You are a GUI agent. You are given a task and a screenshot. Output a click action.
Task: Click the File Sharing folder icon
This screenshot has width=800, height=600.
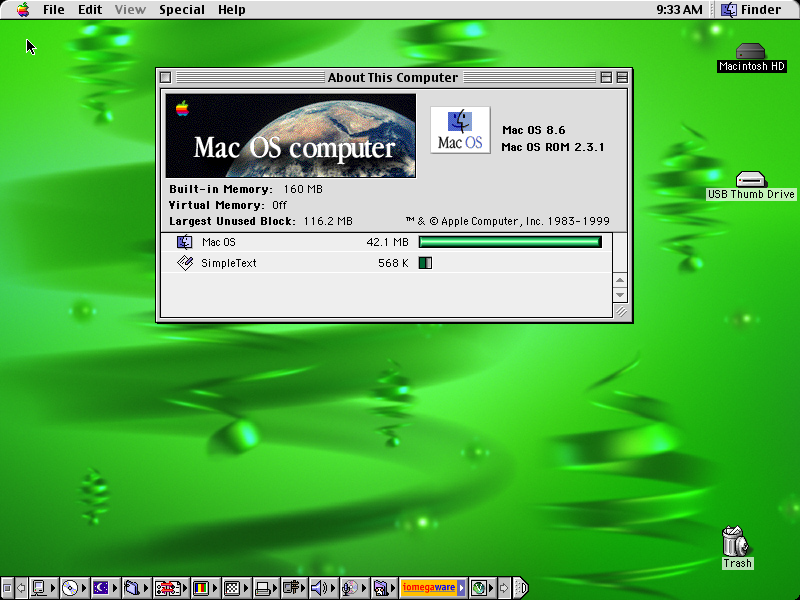[132, 588]
